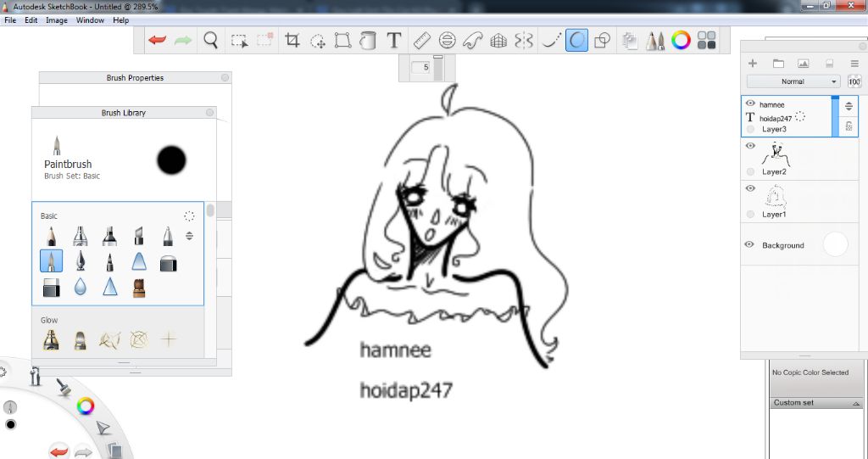
Task: Select the Ellipse guide tool
Action: tap(447, 40)
